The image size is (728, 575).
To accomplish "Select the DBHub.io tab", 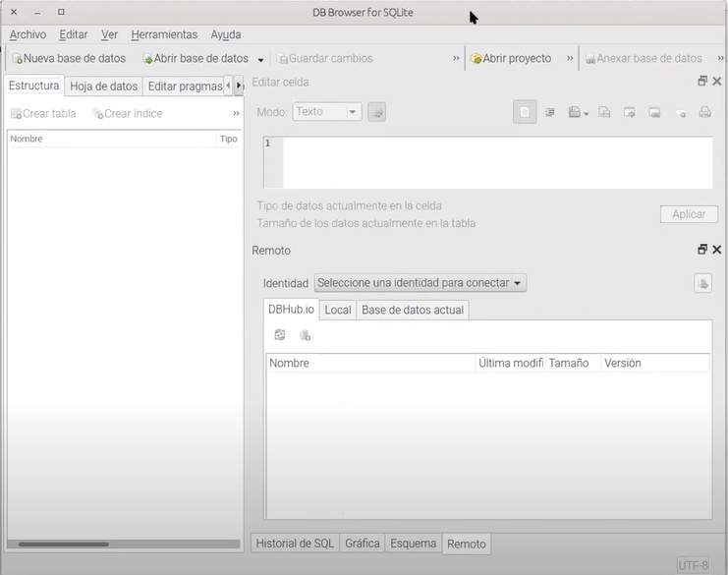I will point(291,310).
